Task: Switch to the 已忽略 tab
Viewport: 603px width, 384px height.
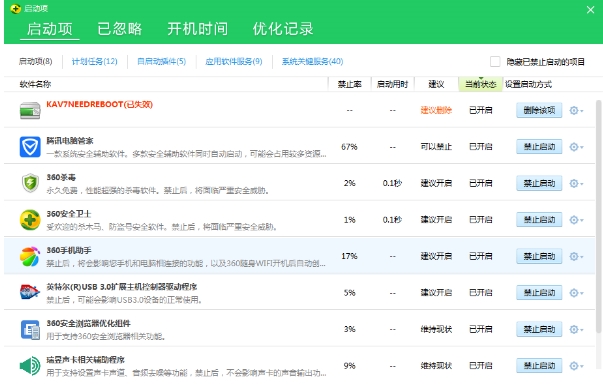Action: (x=120, y=29)
